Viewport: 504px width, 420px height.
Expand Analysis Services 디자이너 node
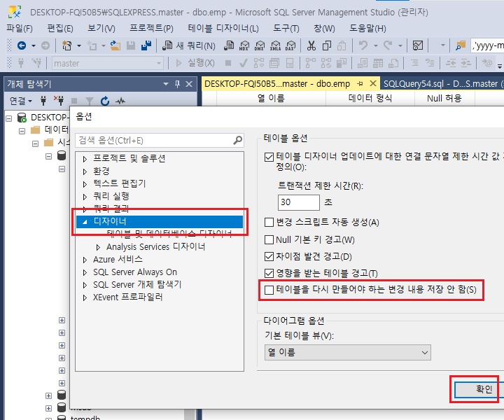click(98, 247)
